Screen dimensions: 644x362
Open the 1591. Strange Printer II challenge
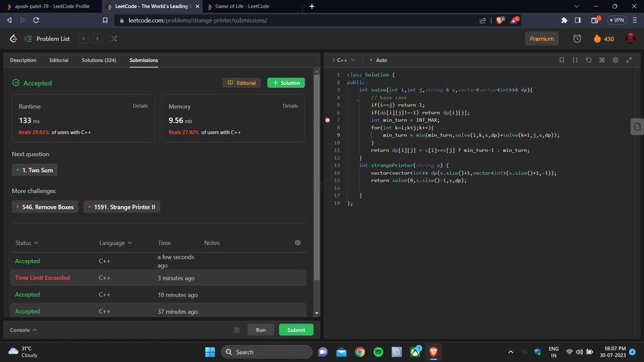(x=122, y=207)
